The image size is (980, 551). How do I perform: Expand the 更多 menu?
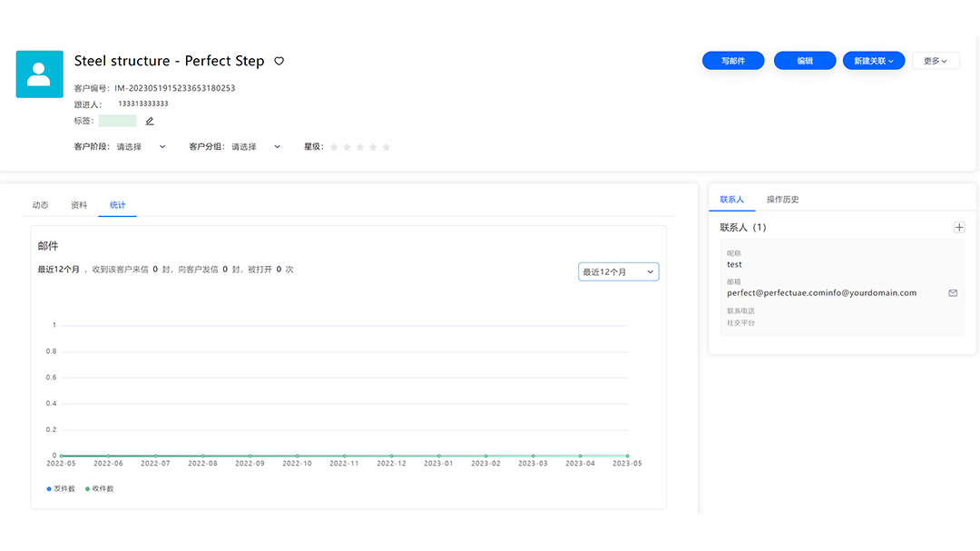pos(936,61)
